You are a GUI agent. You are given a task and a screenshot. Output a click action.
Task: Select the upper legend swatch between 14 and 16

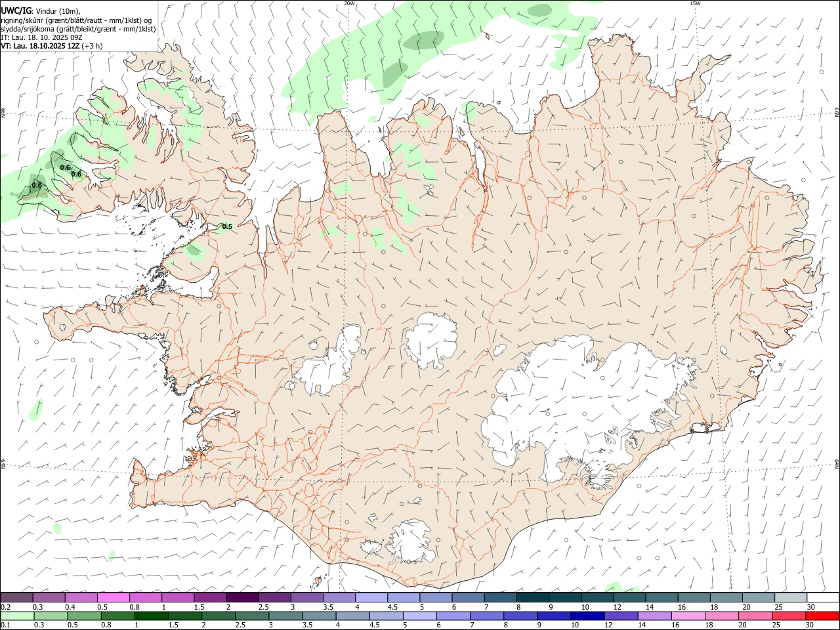pyautogui.click(x=661, y=597)
